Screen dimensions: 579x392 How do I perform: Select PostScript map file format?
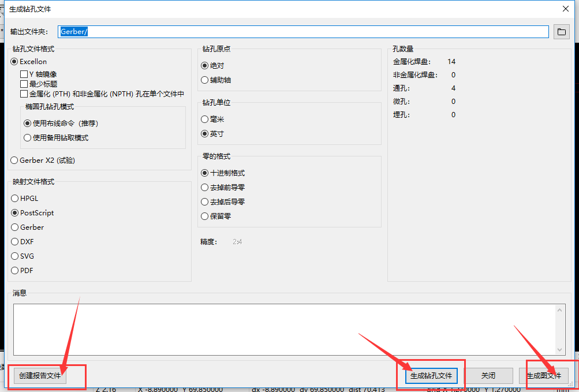pyautogui.click(x=32, y=213)
